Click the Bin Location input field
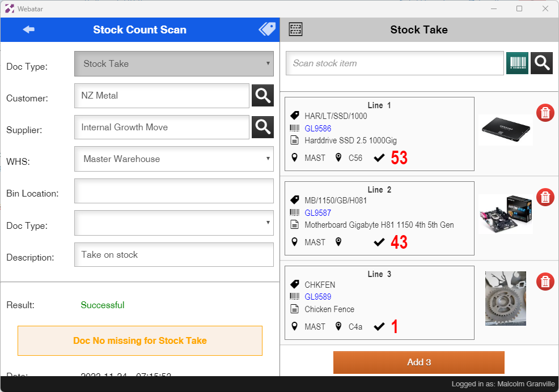559x392 pixels. (x=173, y=191)
